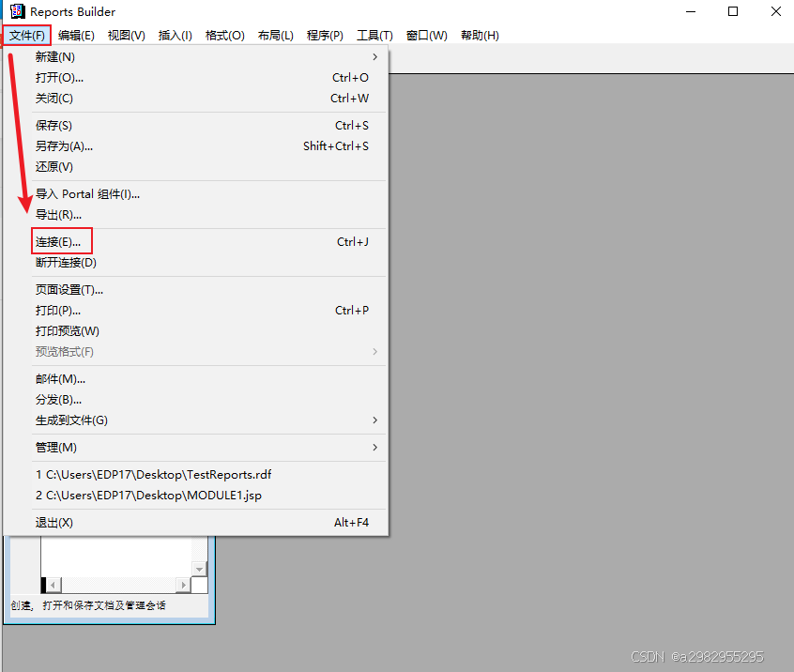The image size is (794, 672).
Task: Select 断开连接(D) menu entry
Action: [208, 262]
